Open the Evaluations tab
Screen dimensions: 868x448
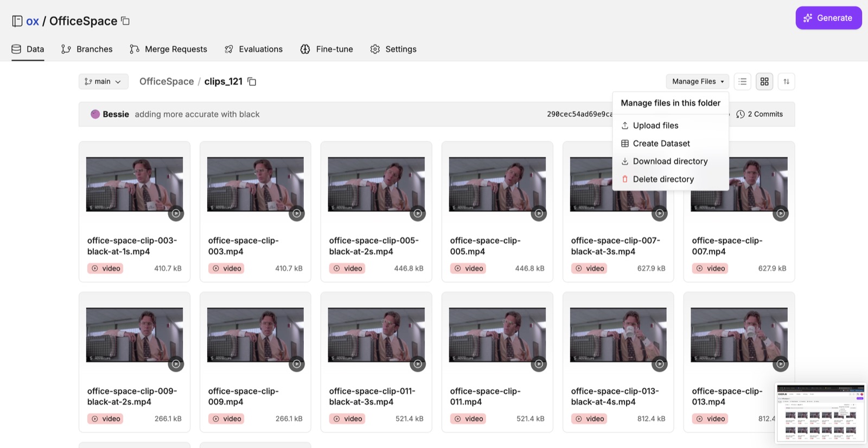click(253, 49)
